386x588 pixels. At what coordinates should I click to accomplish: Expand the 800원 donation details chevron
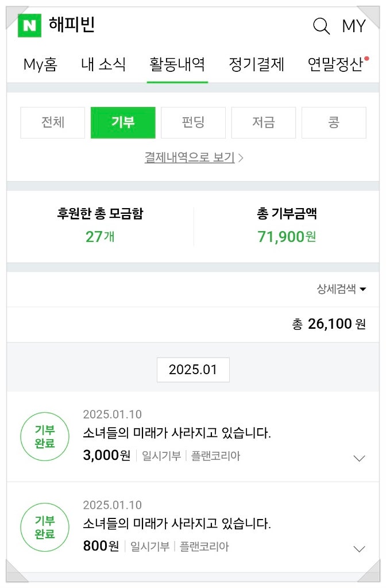[x=359, y=549]
